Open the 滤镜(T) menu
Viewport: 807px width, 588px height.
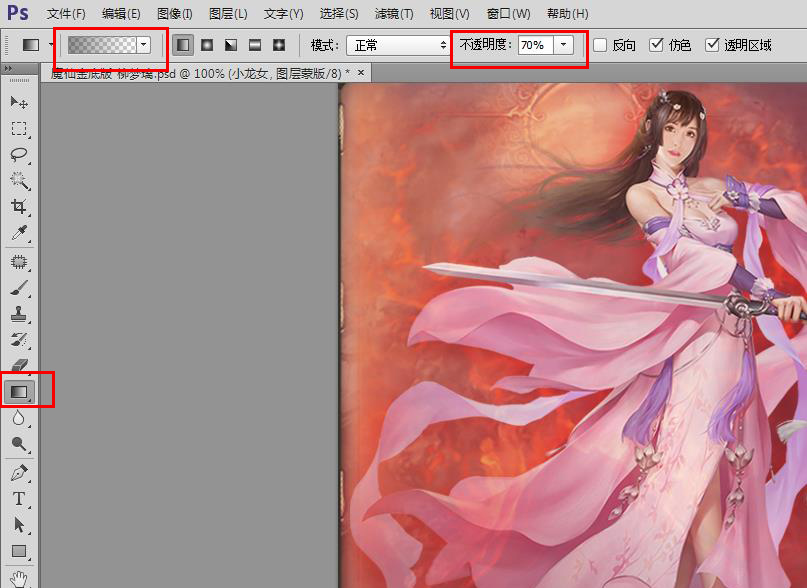394,14
